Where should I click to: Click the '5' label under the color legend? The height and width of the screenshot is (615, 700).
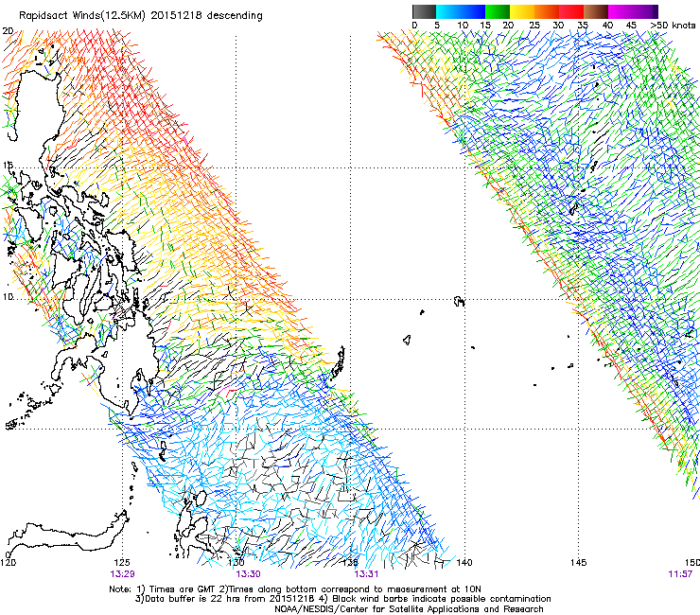coord(437,26)
